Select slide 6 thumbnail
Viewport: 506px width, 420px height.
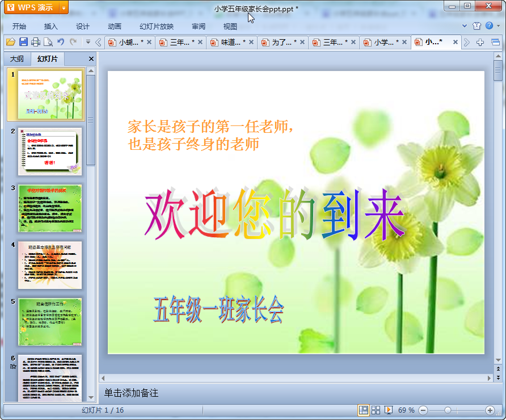coord(50,378)
